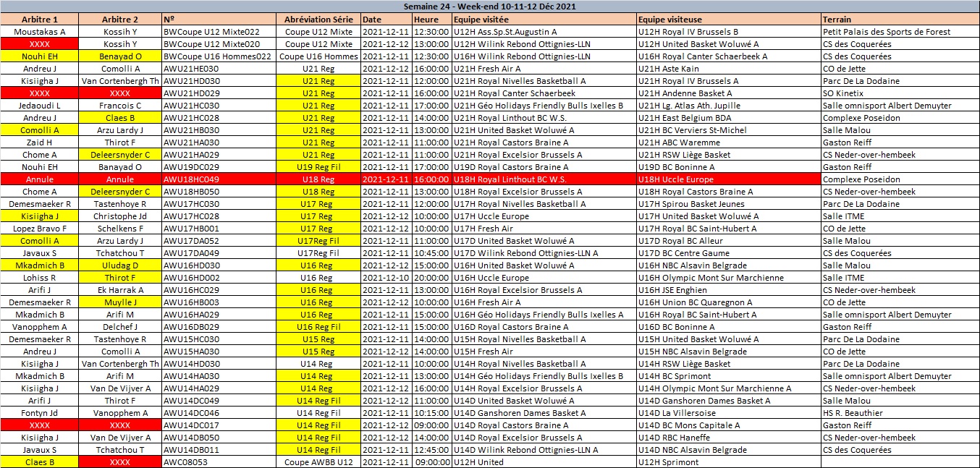Click the "Fontyn Jd" referee cell
The image size is (980, 468).
click(39, 413)
